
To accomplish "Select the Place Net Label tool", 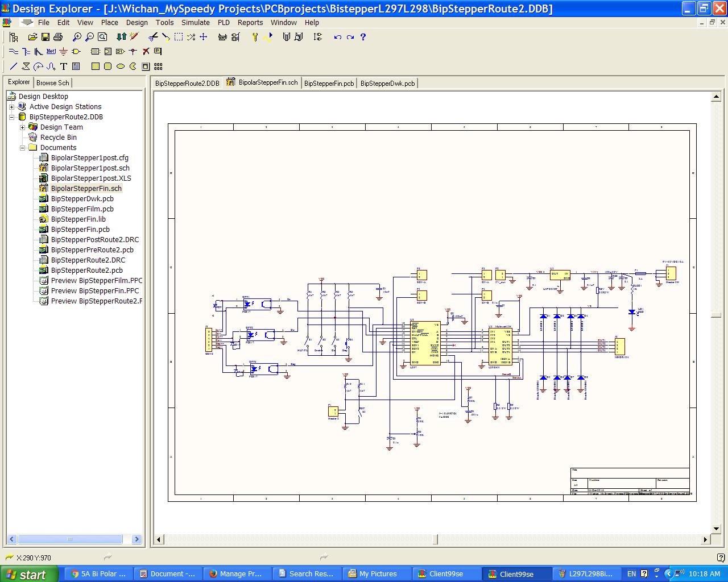I will [50, 51].
